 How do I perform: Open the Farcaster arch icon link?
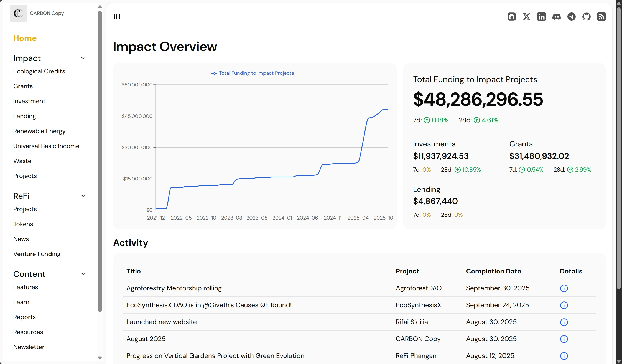tap(511, 17)
